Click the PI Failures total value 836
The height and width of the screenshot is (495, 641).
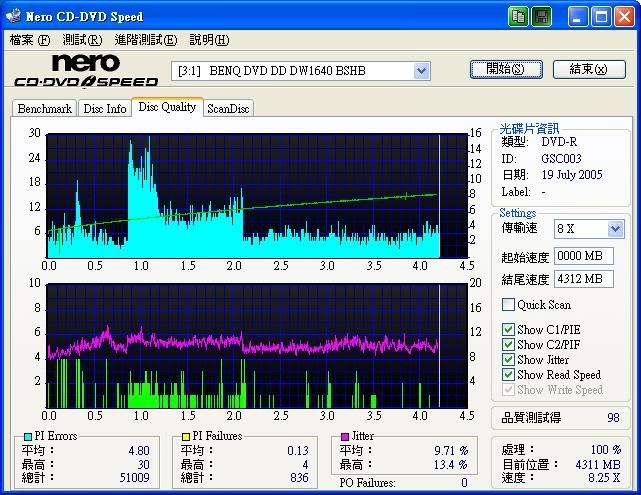pos(299,477)
